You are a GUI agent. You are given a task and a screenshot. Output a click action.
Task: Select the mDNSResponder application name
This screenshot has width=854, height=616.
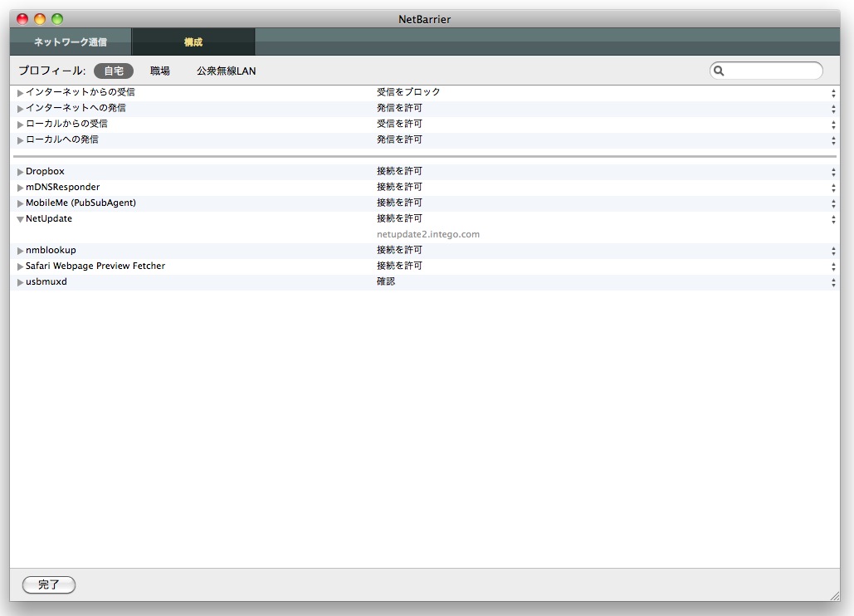[x=62, y=187]
